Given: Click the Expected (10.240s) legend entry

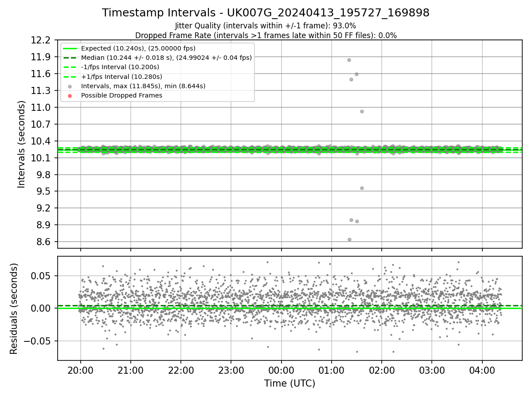Looking at the screenshot, I should [x=138, y=48].
